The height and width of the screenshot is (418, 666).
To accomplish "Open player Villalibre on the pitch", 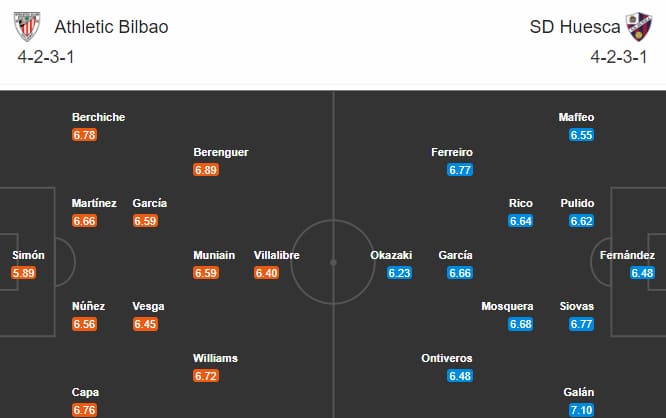I will click(277, 255).
